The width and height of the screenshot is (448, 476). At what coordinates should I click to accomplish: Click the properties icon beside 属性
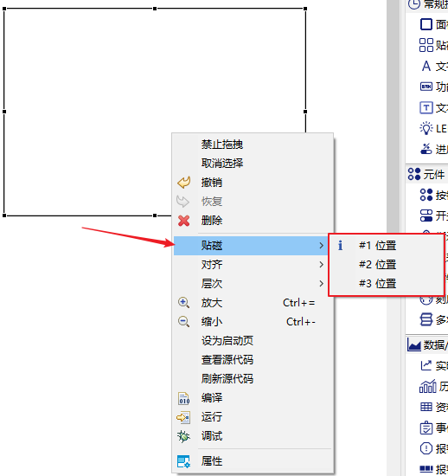click(x=183, y=461)
